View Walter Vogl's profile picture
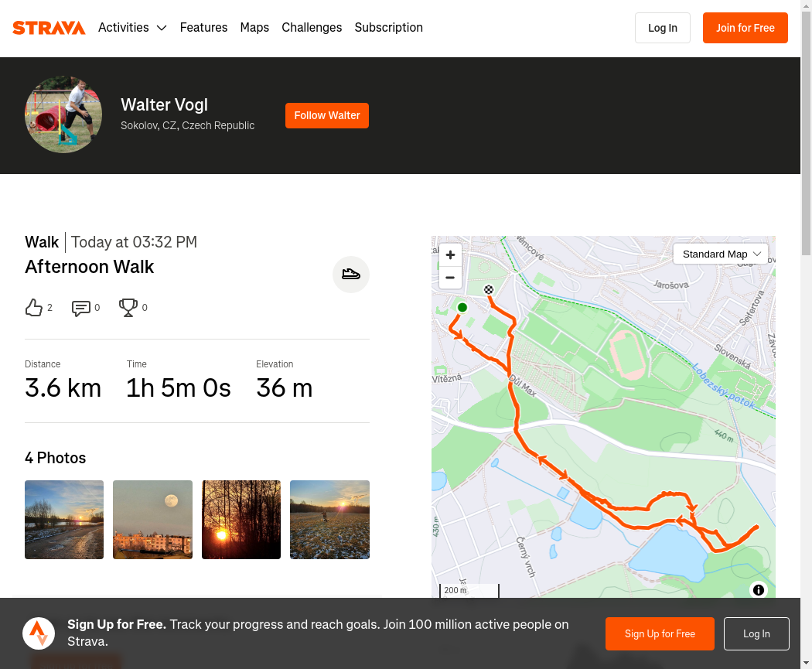Screen dimensions: 812x669 coord(63,114)
